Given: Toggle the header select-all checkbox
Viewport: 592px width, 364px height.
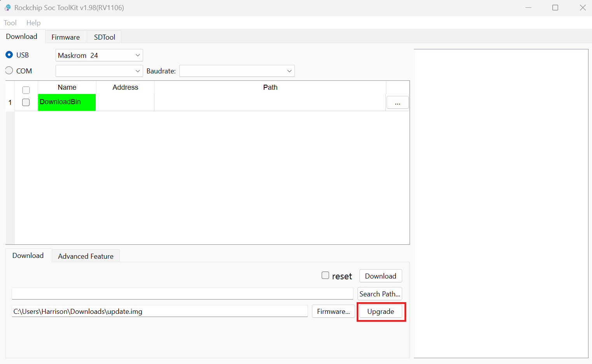Looking at the screenshot, I should pyautogui.click(x=26, y=90).
